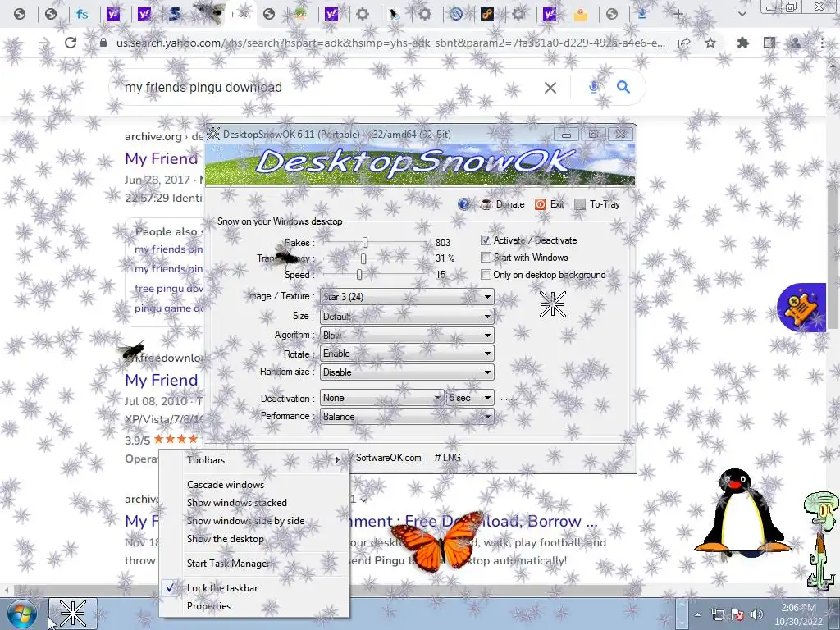Open the Random size dropdown
Image resolution: width=840 pixels, height=630 pixels.
point(407,372)
